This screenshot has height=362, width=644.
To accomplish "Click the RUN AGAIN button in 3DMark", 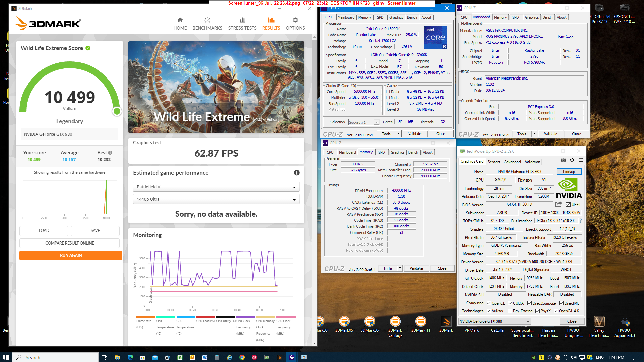I will point(71,256).
